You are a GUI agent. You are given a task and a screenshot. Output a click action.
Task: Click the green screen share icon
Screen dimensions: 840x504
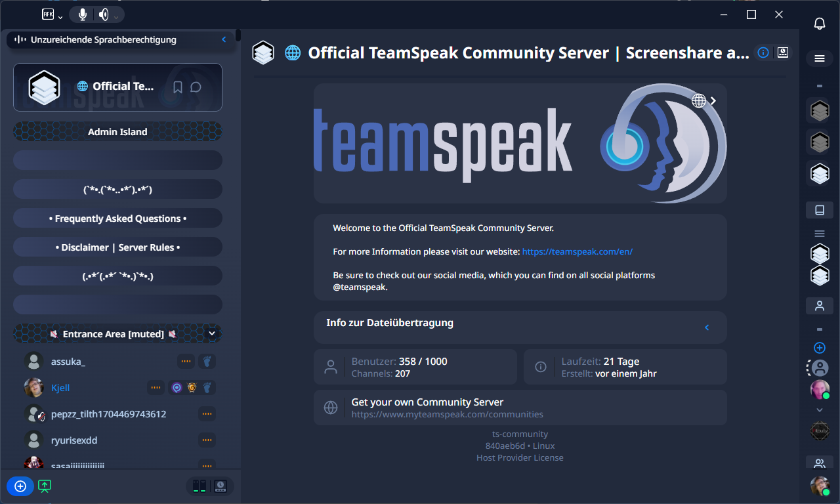(45, 486)
